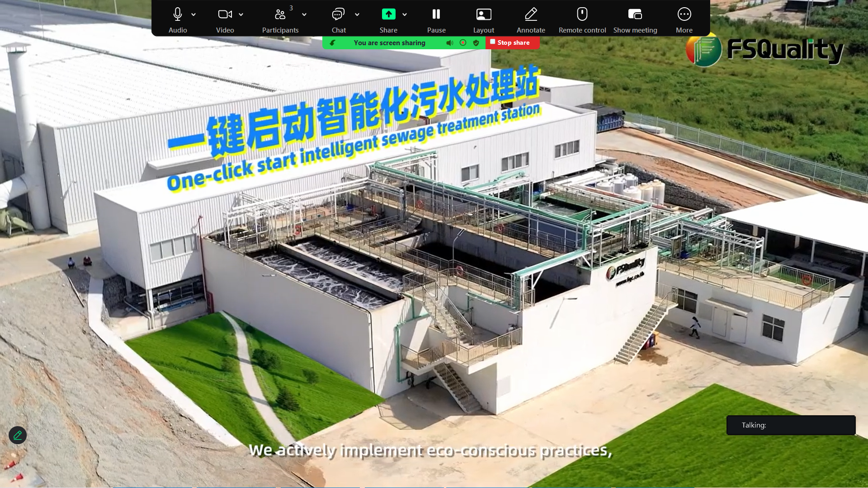Click the round annotation pencil button at bottom-left
The image size is (868, 488).
tap(18, 435)
